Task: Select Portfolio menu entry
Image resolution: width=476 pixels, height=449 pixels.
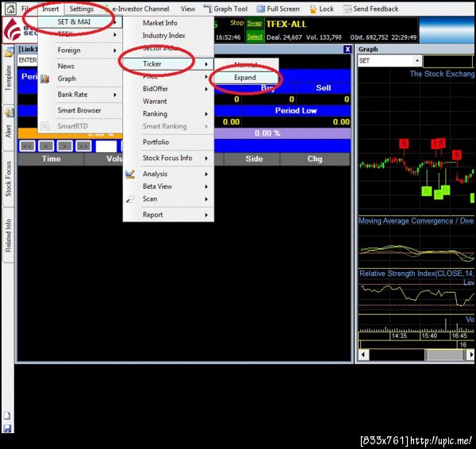Action: tap(168, 142)
